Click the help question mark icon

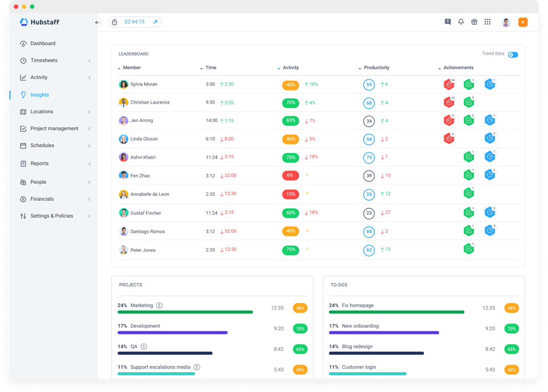[x=447, y=21]
